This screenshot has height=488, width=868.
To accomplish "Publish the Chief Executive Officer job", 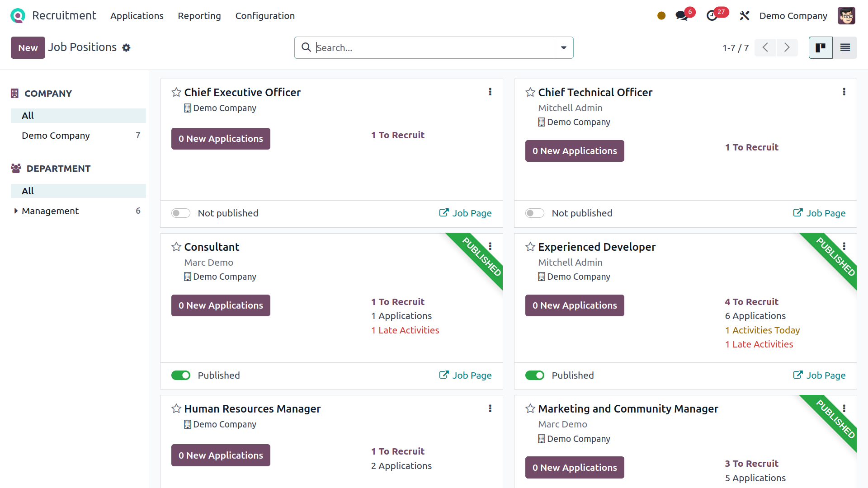I will [181, 213].
